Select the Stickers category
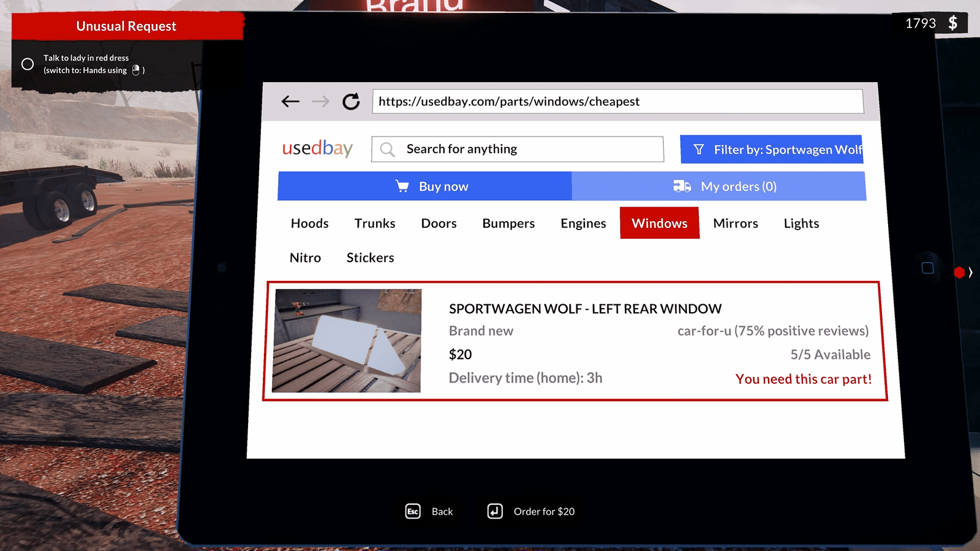This screenshot has height=551, width=980. pyautogui.click(x=370, y=258)
